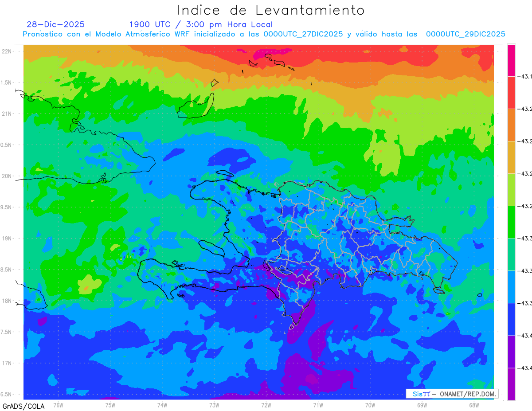Image resolution: width=532 pixels, height=411 pixels.
Task: Select the bright green legend swatch
Action: [511, 222]
